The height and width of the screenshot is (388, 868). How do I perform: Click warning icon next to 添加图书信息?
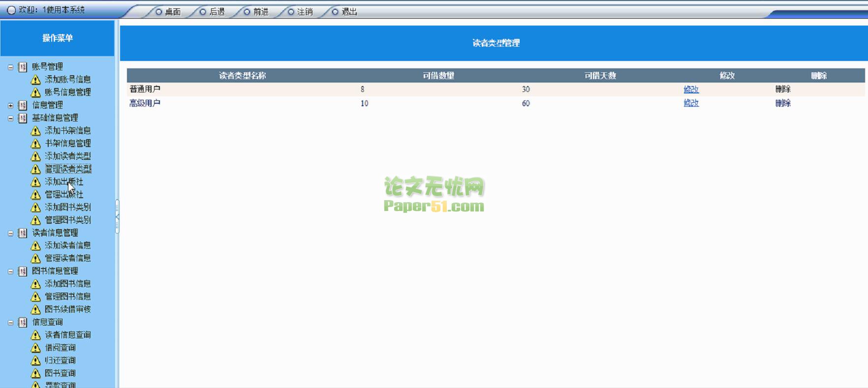coord(35,284)
